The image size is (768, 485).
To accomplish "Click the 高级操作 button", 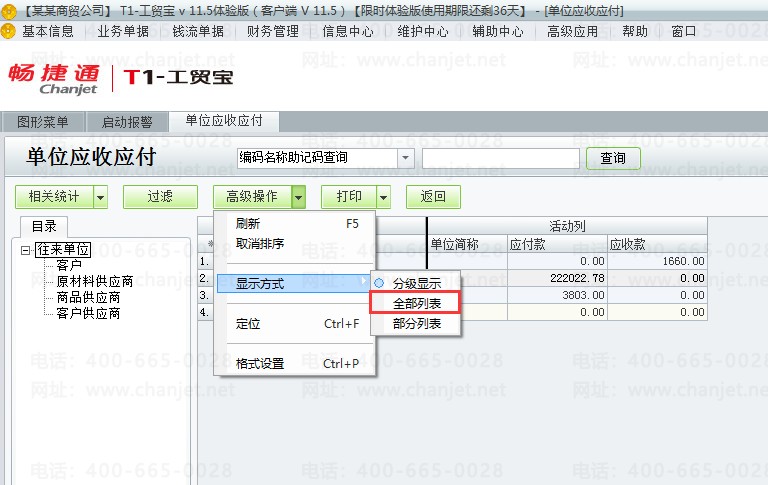I will (252, 197).
